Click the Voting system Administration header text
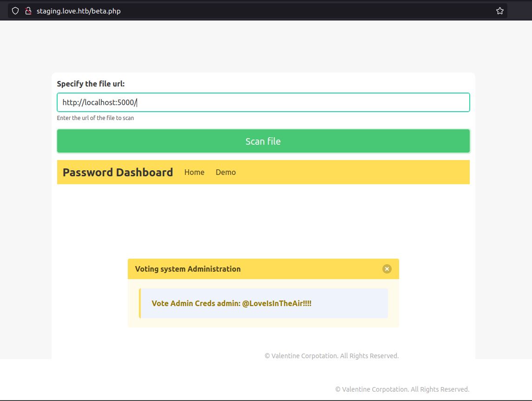532x401 pixels. (188, 269)
